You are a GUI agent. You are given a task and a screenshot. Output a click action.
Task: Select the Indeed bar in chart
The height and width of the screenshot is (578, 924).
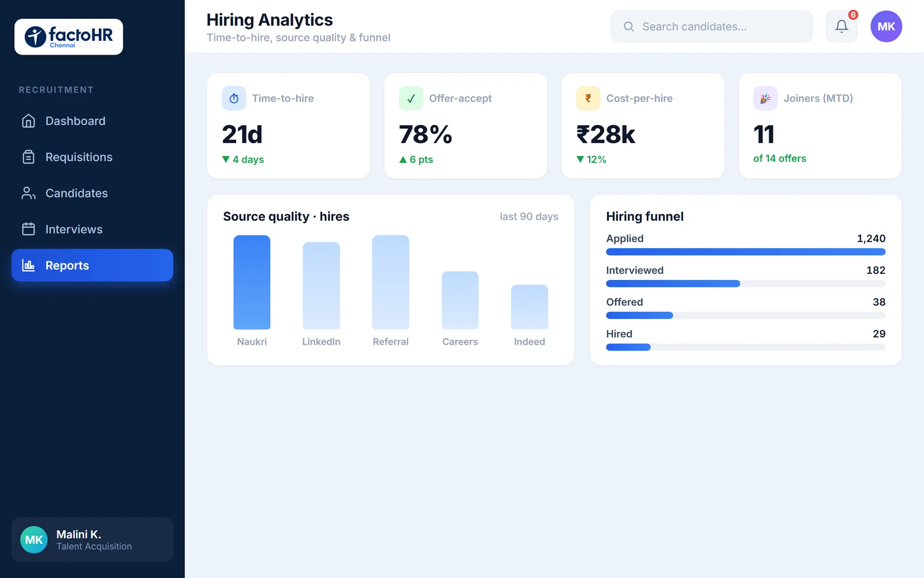(530, 307)
